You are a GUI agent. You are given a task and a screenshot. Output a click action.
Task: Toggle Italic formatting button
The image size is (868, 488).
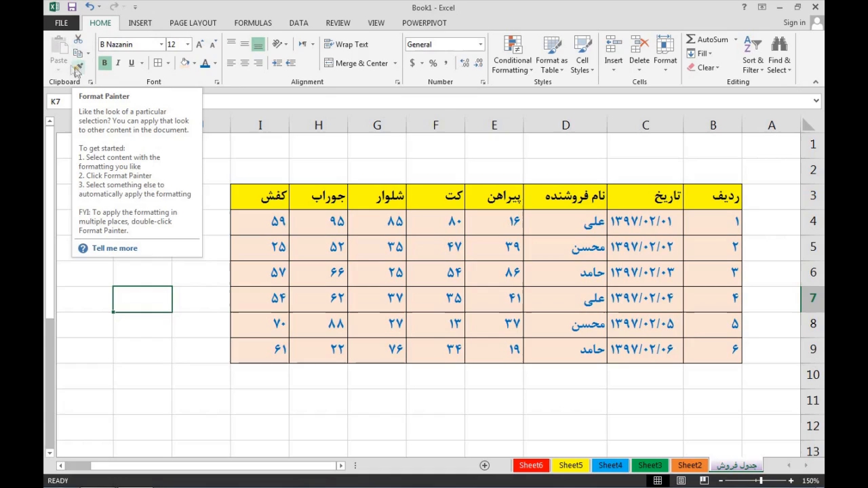coord(118,63)
